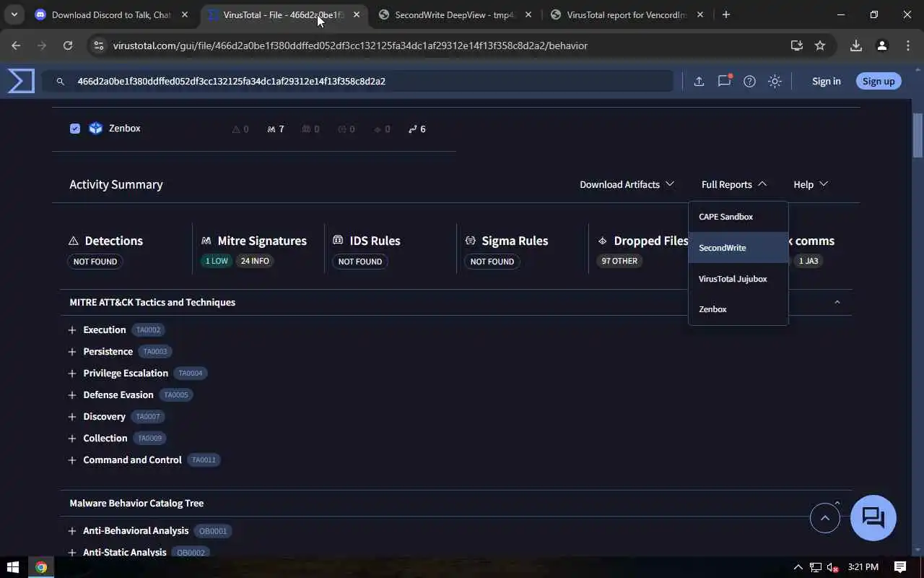The image size is (924, 578).
Task: Expand Anti-Behavioral Analysis row
Action: (x=72, y=531)
